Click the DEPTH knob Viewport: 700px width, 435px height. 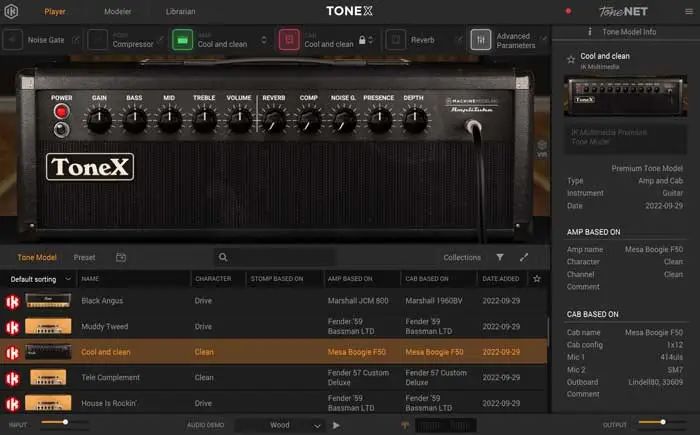coord(414,120)
